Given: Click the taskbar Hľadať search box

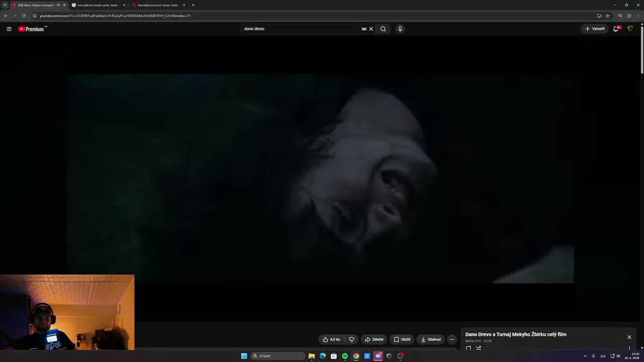Looking at the screenshot, I should 278,356.
